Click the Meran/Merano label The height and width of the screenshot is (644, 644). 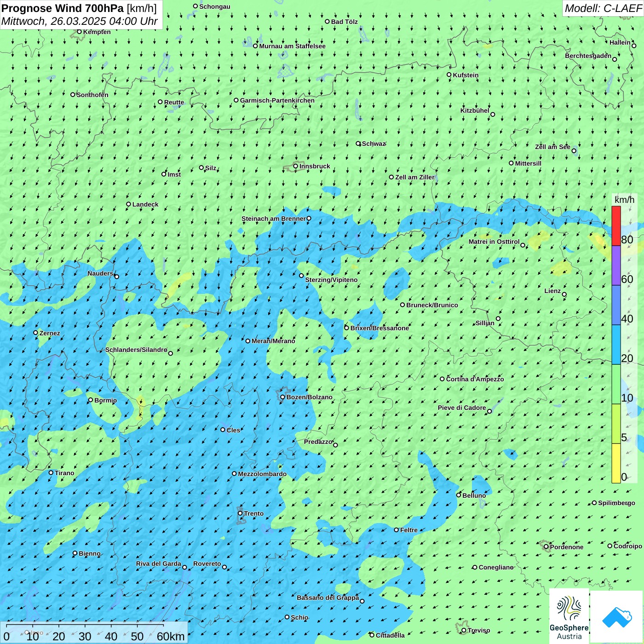pyautogui.click(x=273, y=341)
